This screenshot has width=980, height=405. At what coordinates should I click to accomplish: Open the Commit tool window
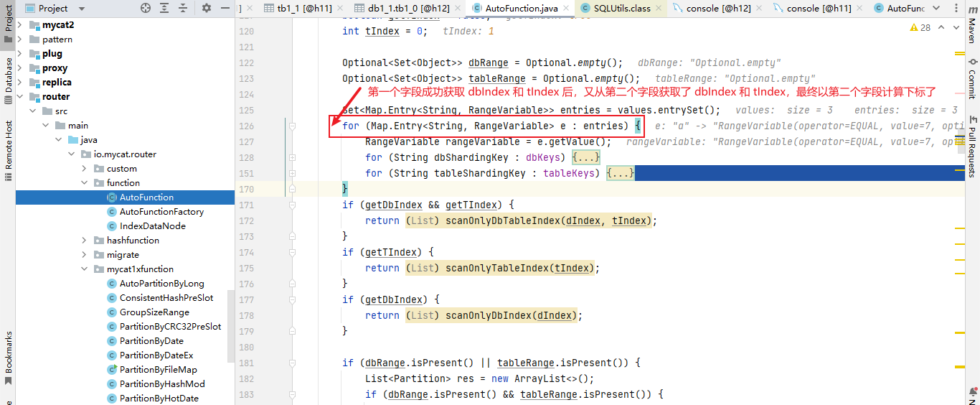972,78
